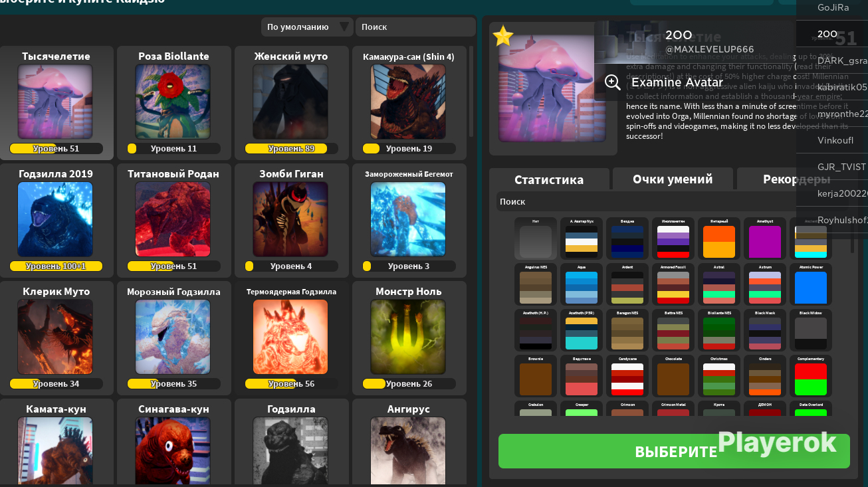The image size is (868, 487).
Task: Select the Морозный Годзилла kaiju
Action: pyautogui.click(x=173, y=338)
